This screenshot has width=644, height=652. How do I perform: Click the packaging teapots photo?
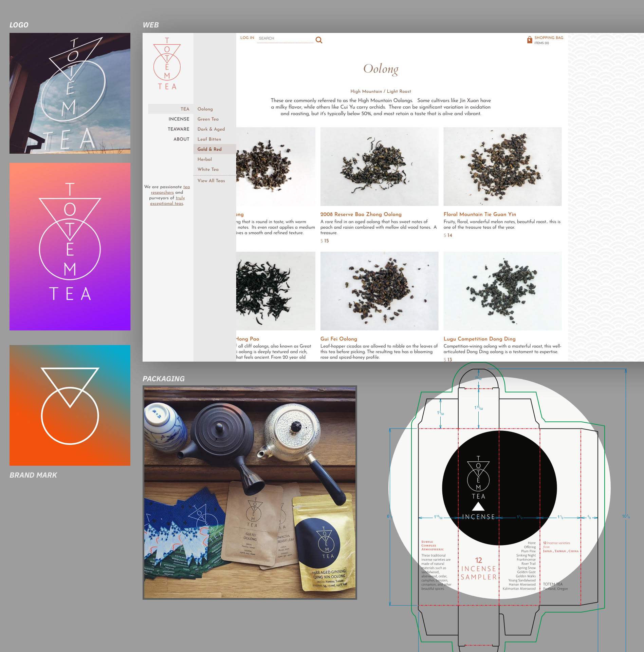tap(250, 493)
